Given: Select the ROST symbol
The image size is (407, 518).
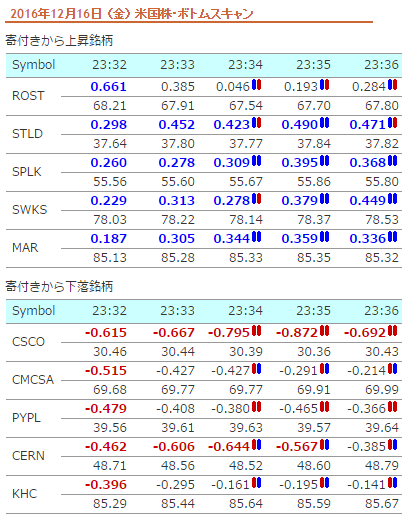Looking at the screenshot, I should (28, 96).
